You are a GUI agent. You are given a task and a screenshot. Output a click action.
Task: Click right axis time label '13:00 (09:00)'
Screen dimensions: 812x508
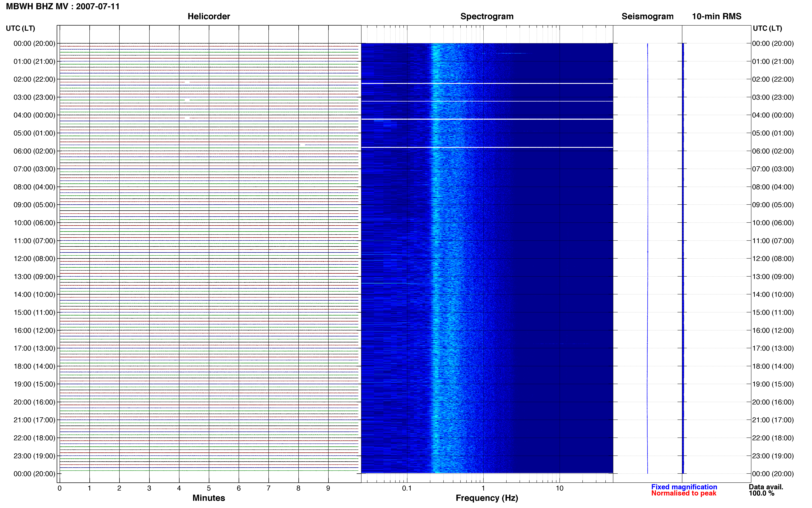(773, 277)
